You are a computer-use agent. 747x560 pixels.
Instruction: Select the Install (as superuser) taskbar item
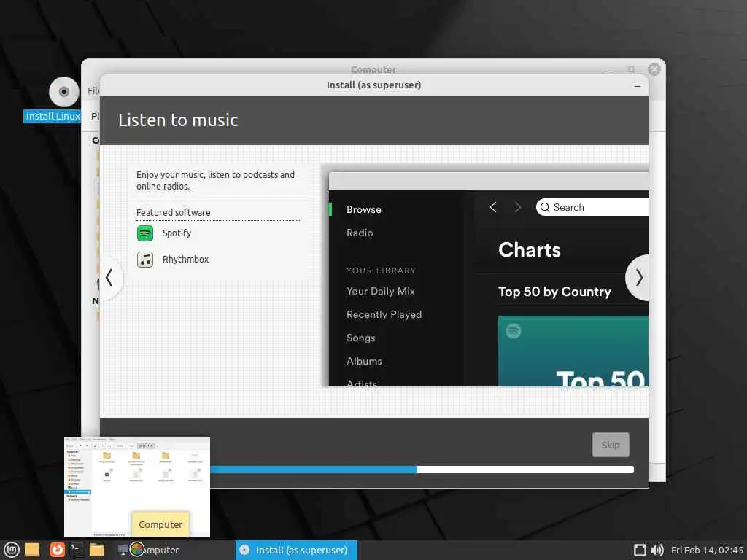pyautogui.click(x=296, y=550)
